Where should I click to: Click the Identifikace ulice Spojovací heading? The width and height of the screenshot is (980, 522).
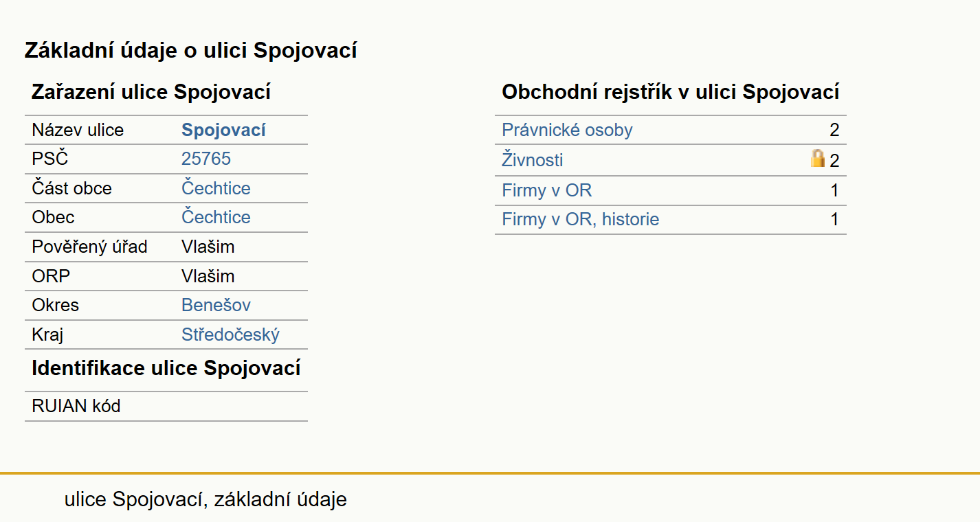[166, 367]
